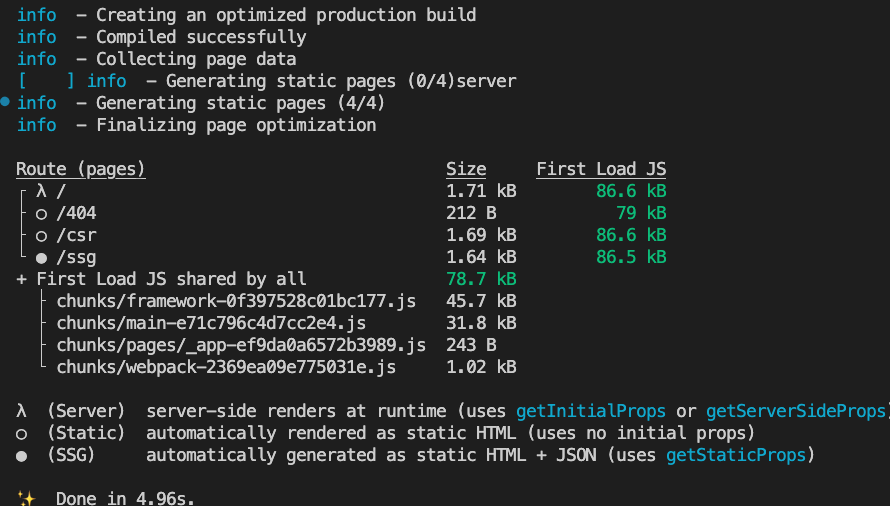Click the 243 B chunk size

[471, 346]
